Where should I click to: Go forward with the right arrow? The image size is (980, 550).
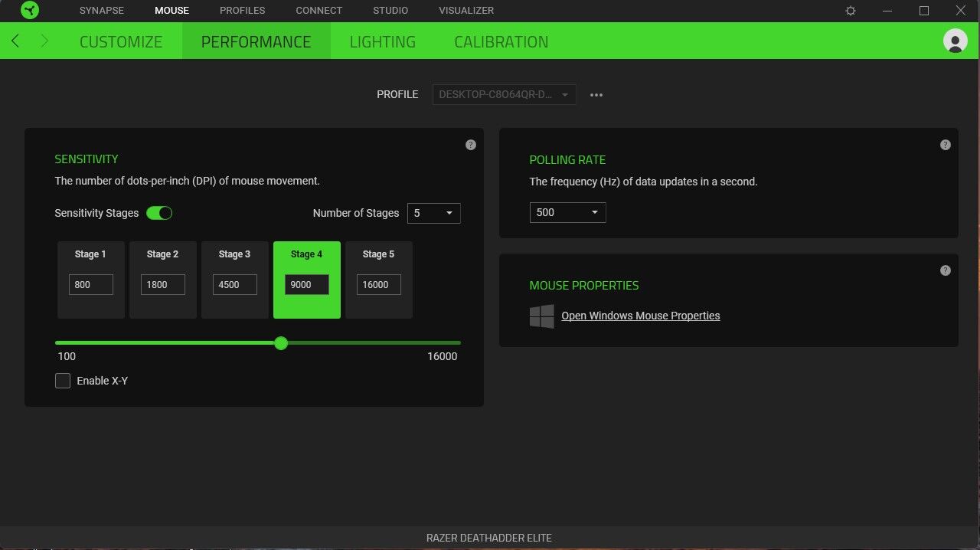(44, 41)
